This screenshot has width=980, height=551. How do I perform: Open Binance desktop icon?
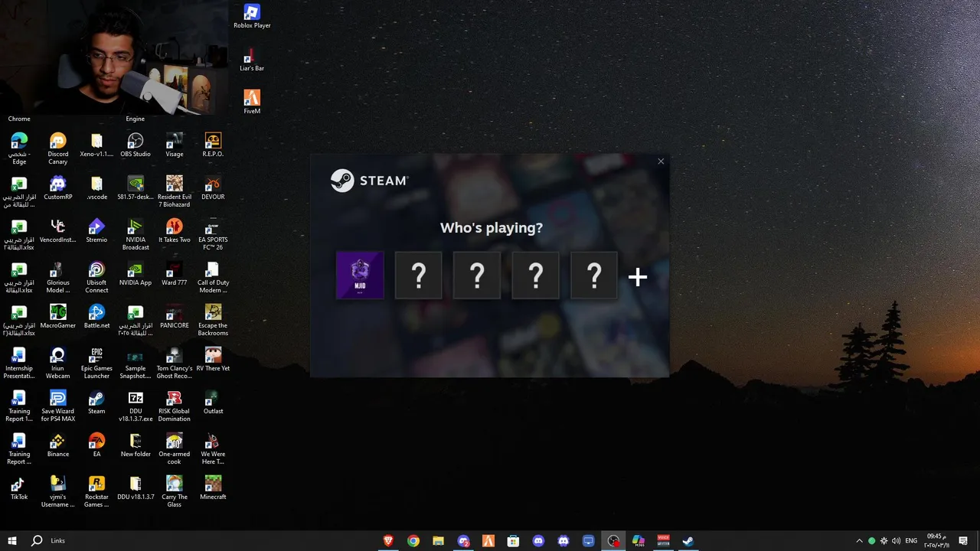pyautogui.click(x=58, y=445)
